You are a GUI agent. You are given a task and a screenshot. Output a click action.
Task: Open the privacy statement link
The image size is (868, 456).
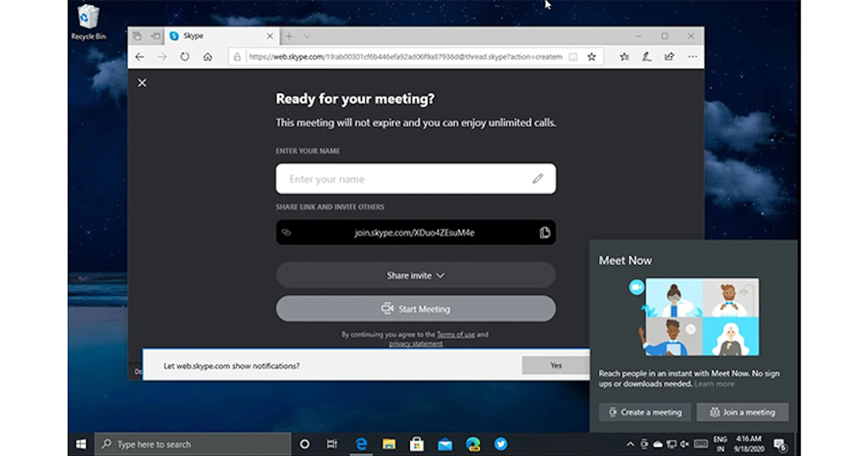[416, 344]
